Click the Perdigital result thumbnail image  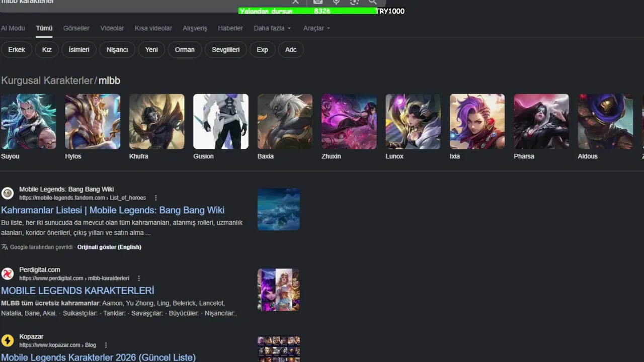coord(279,290)
